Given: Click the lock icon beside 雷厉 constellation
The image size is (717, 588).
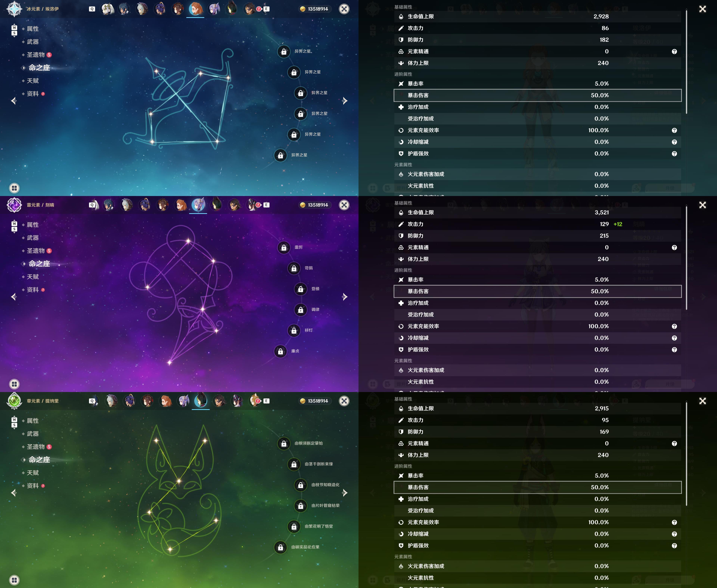Looking at the screenshot, I should pyautogui.click(x=284, y=248).
